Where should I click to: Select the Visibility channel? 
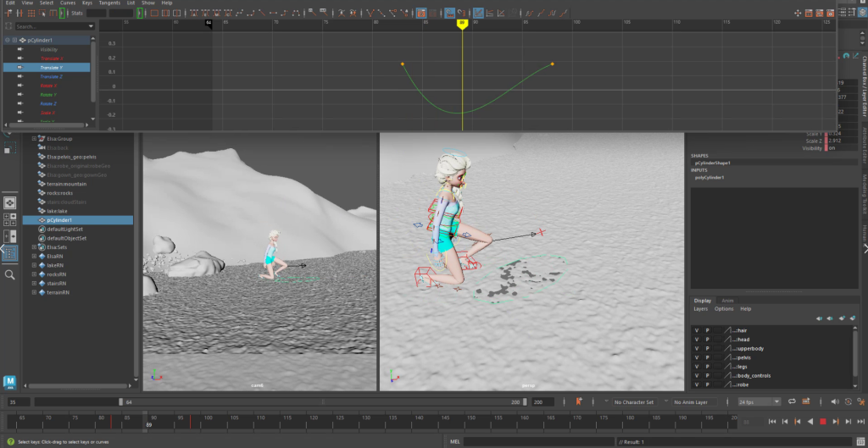pyautogui.click(x=47, y=49)
